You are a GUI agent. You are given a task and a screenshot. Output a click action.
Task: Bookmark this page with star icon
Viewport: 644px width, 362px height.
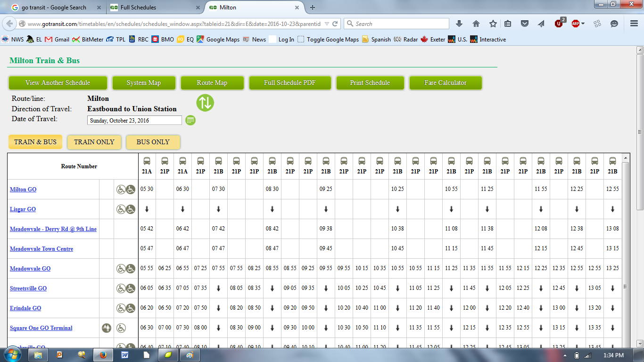(x=493, y=24)
